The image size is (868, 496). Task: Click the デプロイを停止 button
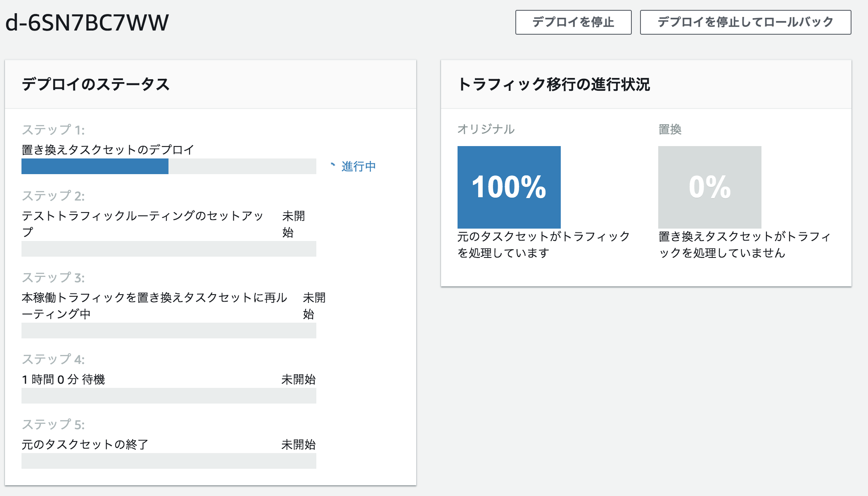pos(573,22)
